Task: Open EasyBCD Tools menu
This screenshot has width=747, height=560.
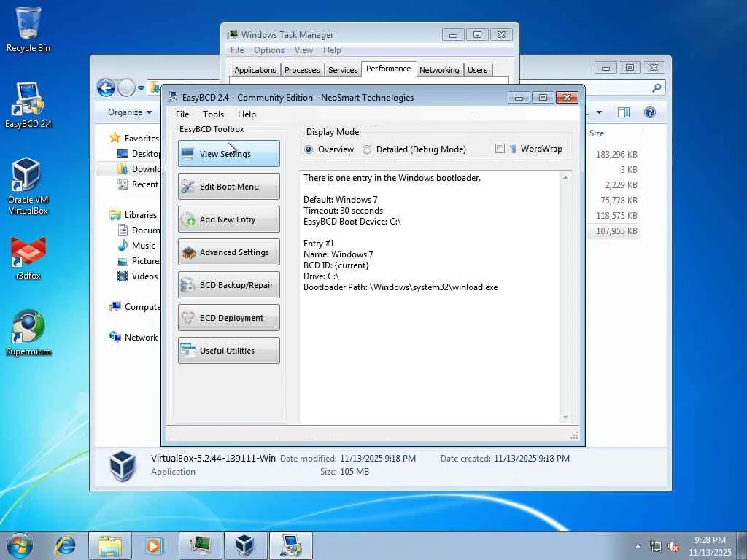Action: [x=213, y=114]
